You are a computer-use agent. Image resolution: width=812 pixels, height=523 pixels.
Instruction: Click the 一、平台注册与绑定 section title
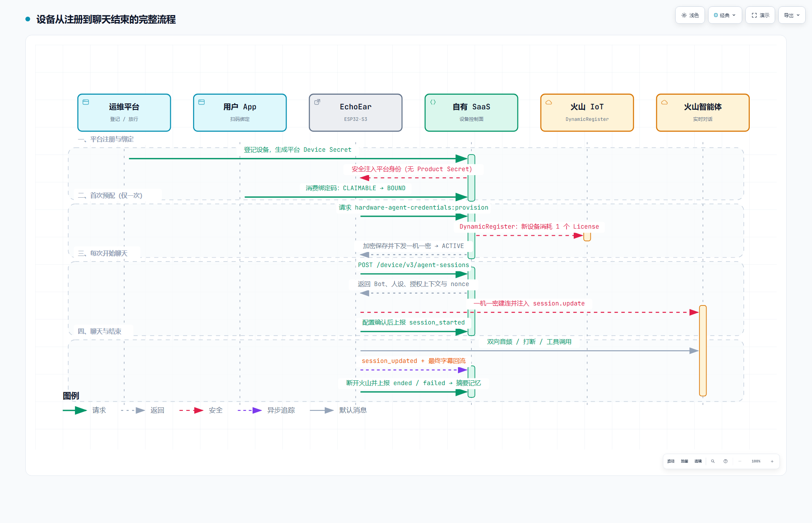tap(106, 139)
